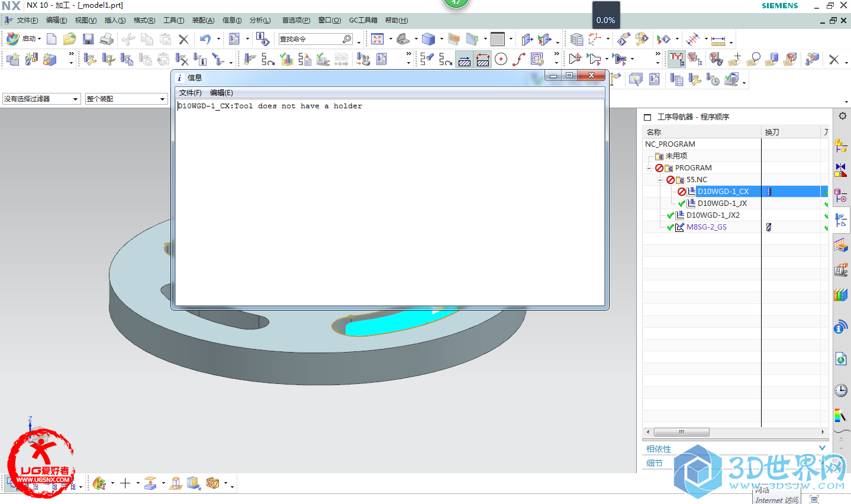Open a part with the folder icon
The height and width of the screenshot is (504, 851).
pyautogui.click(x=70, y=39)
